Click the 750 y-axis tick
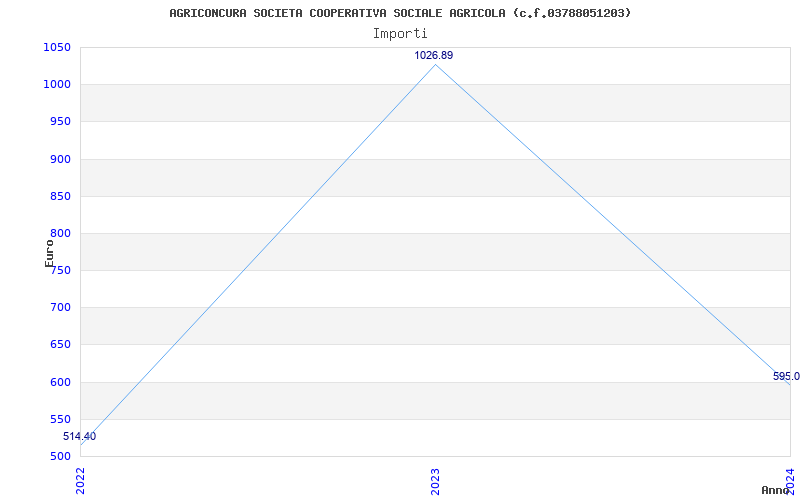The image size is (800, 500). [x=60, y=270]
